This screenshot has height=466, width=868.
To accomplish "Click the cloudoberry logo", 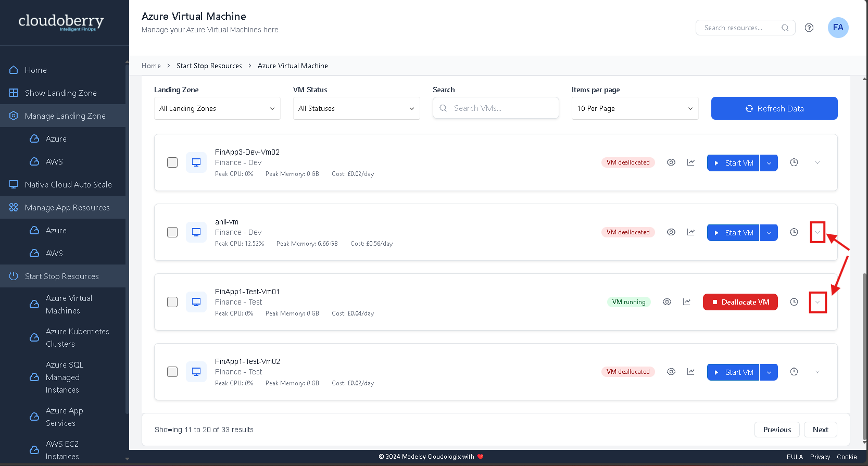I will [61, 22].
